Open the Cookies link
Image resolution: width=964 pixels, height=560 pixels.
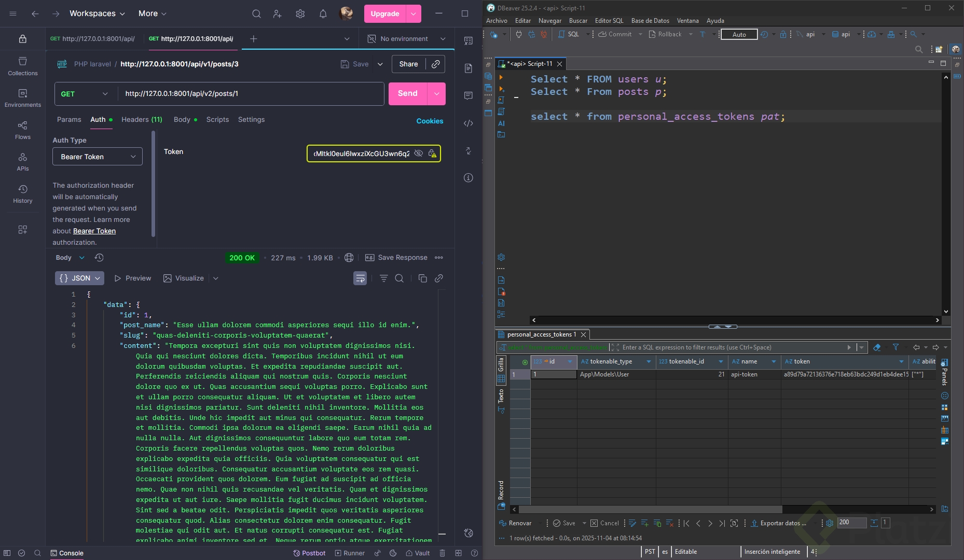click(x=430, y=121)
